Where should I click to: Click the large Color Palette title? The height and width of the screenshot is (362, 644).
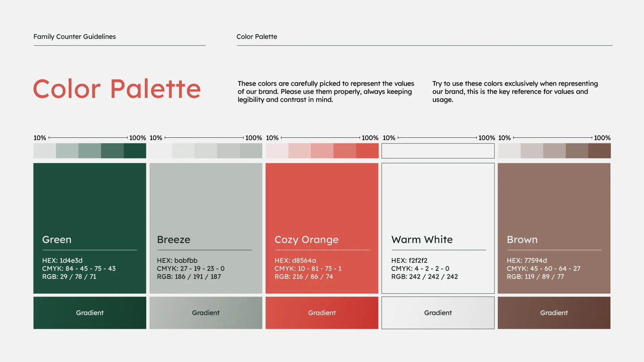[x=117, y=89]
